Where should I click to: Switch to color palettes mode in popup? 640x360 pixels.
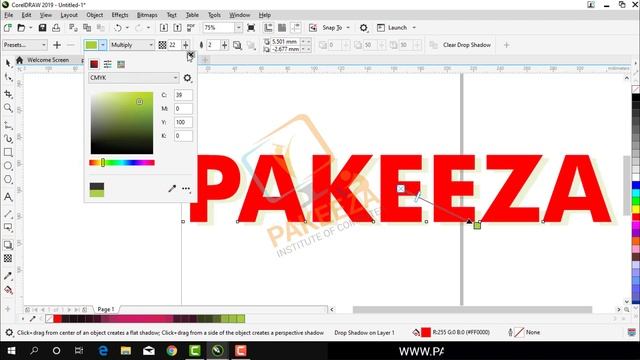[121, 64]
